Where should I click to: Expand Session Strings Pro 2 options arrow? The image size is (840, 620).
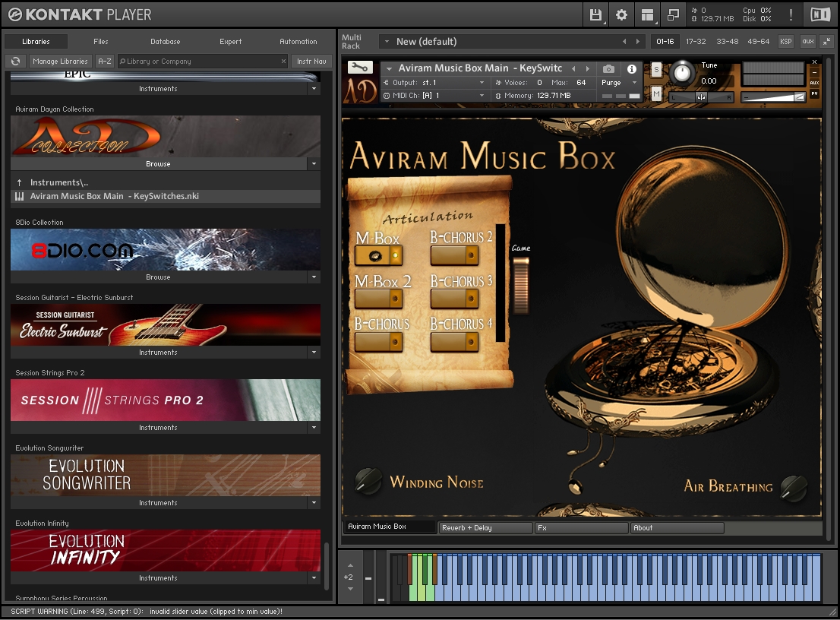pos(314,428)
